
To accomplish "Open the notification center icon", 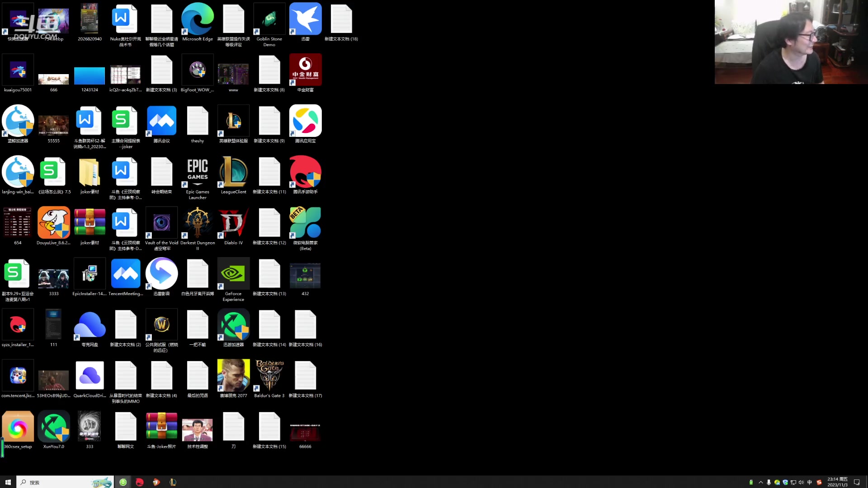I will point(856,482).
